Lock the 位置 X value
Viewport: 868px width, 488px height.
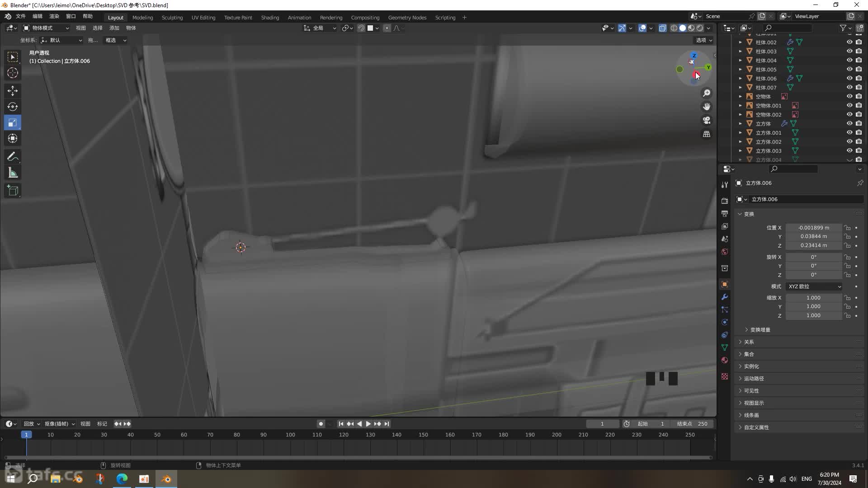coord(847,228)
